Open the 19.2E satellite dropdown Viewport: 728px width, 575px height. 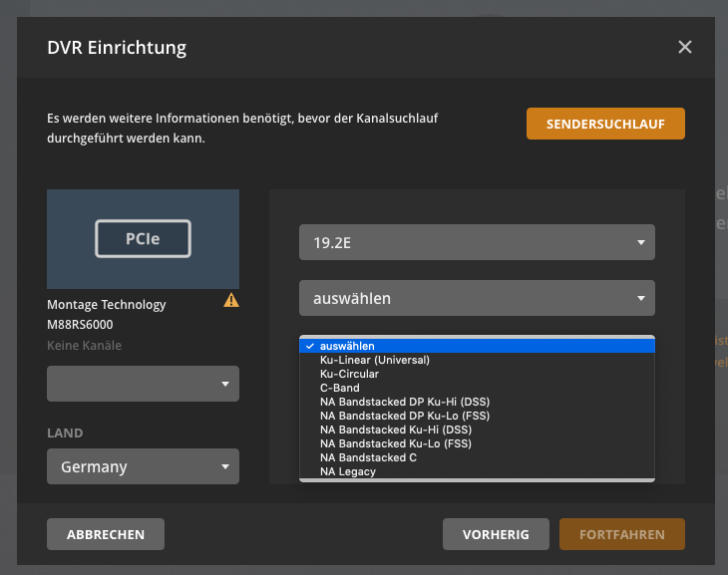[477, 242]
